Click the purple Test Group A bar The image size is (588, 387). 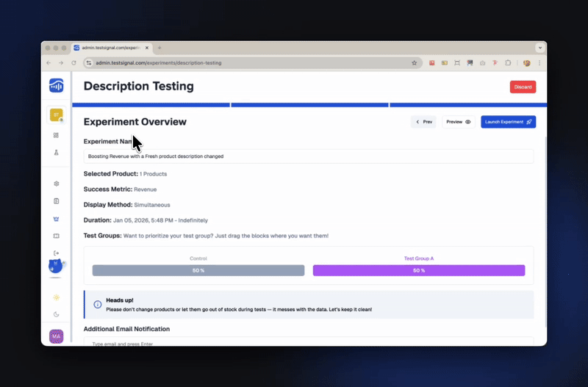tap(419, 270)
